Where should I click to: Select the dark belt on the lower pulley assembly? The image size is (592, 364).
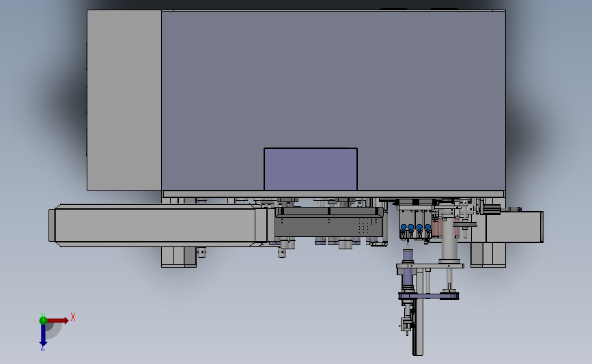point(429,296)
